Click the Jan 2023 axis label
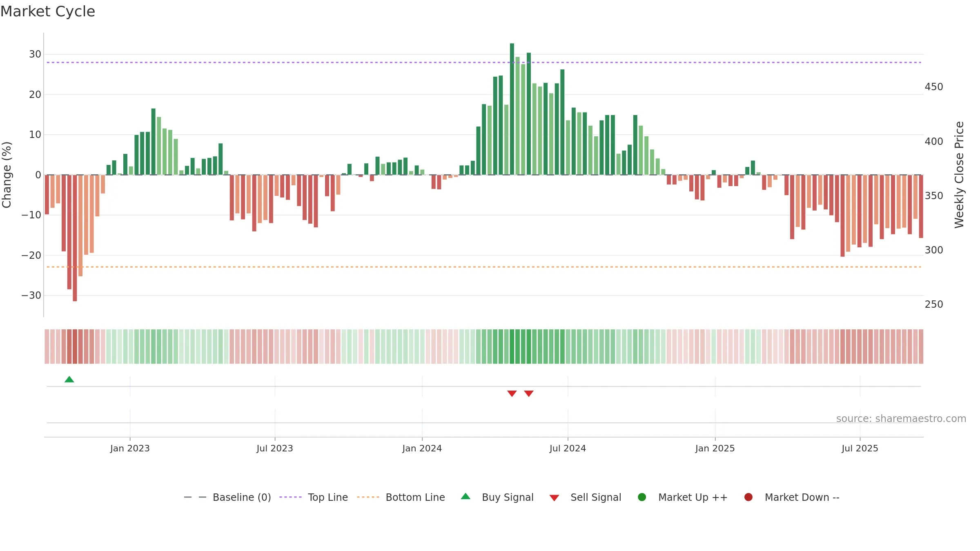Image resolution: width=980 pixels, height=551 pixels. 130,449
